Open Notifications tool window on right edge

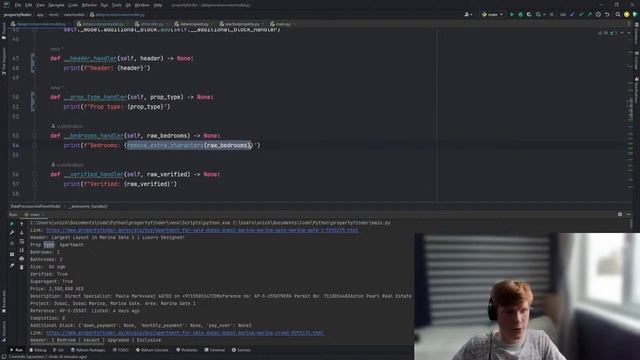point(636,91)
